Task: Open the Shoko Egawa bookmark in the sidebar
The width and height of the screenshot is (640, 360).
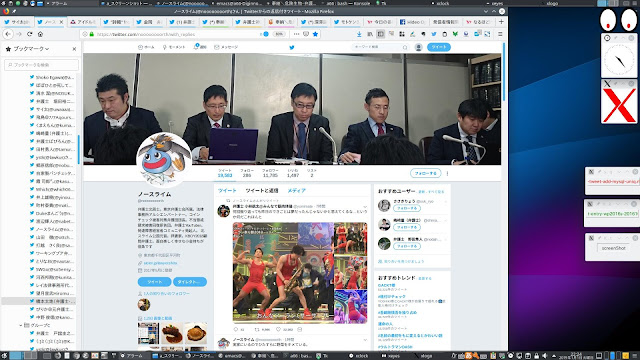Action: tap(52, 77)
